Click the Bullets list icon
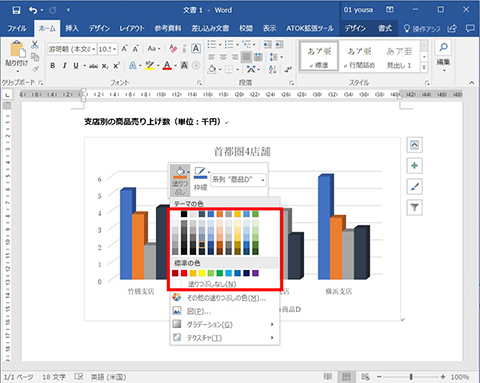The image size is (480, 383). 211,44
